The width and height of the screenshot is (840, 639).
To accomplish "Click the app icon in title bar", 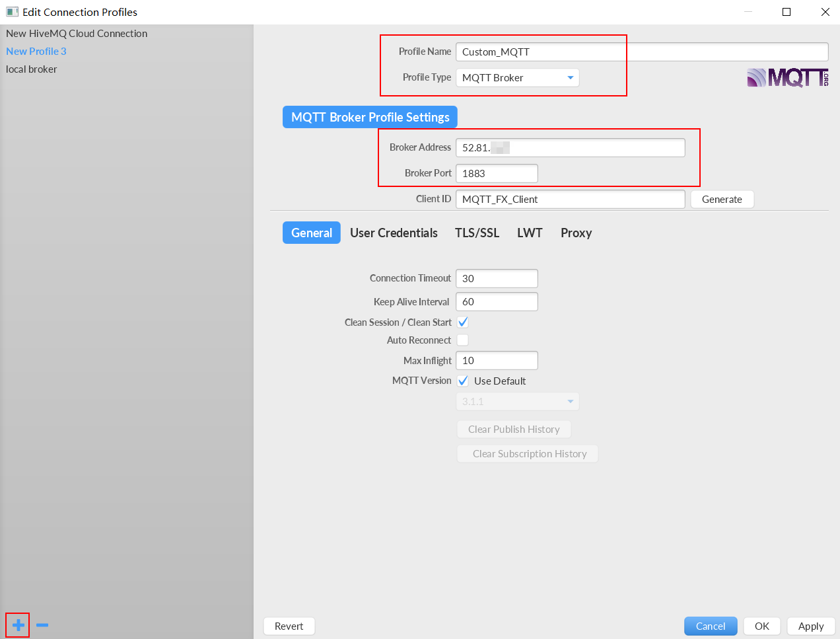I will (x=12, y=12).
